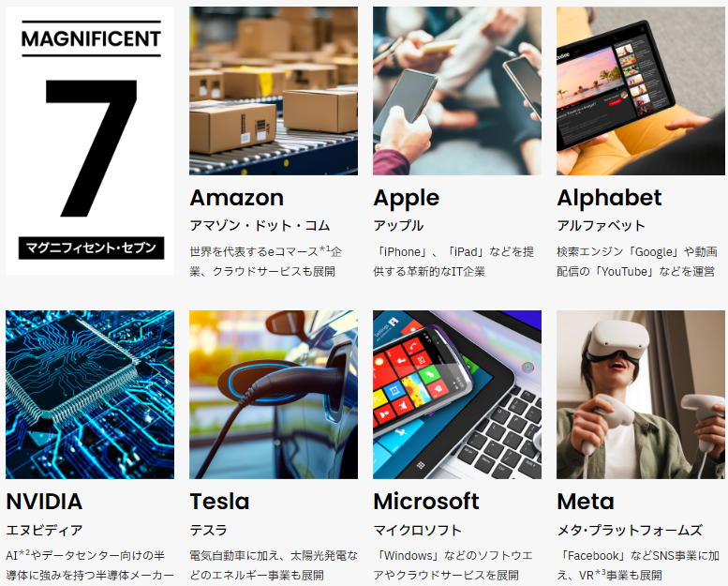
Task: Select the Apple heading text
Action: [407, 199]
